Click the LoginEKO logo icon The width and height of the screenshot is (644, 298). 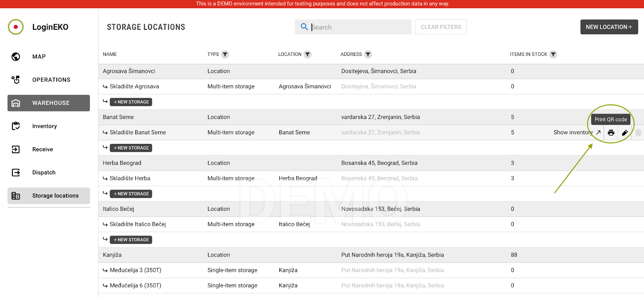(16, 27)
